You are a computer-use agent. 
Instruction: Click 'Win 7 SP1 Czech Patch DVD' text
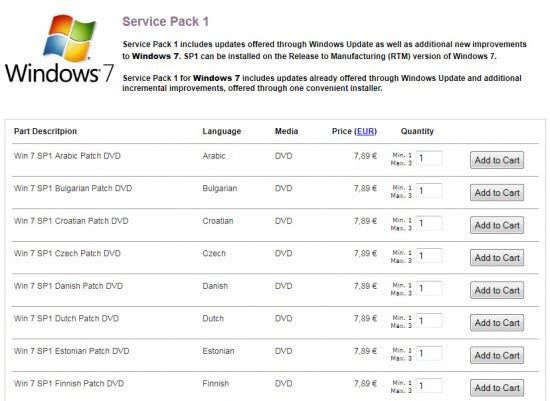67,253
